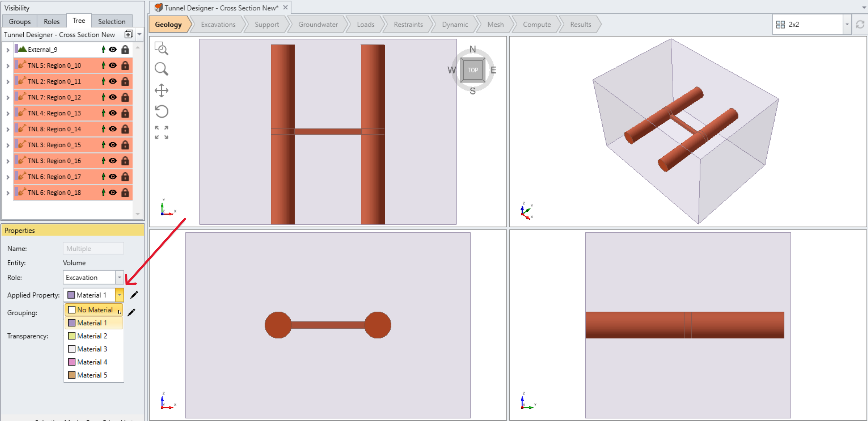Viewport: 868px width, 421px height.
Task: Click lock icon for TNL 6: Region 0_18
Action: click(125, 192)
